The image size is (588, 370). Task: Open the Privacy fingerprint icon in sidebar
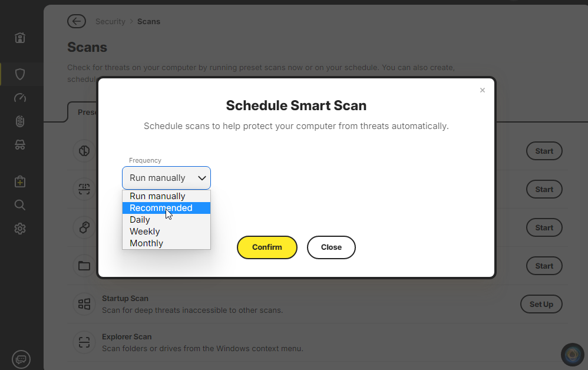tap(20, 121)
